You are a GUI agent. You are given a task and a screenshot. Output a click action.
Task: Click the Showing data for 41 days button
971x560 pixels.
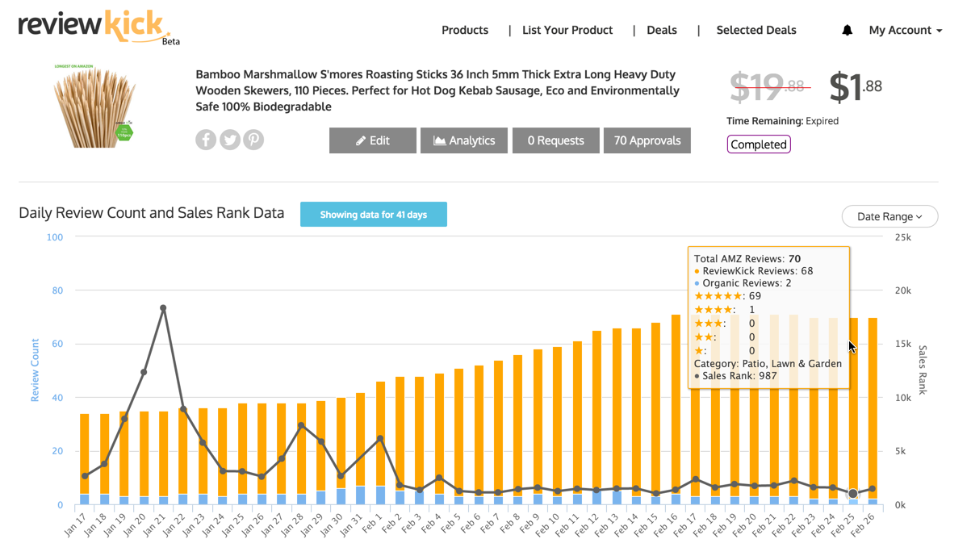click(x=374, y=215)
